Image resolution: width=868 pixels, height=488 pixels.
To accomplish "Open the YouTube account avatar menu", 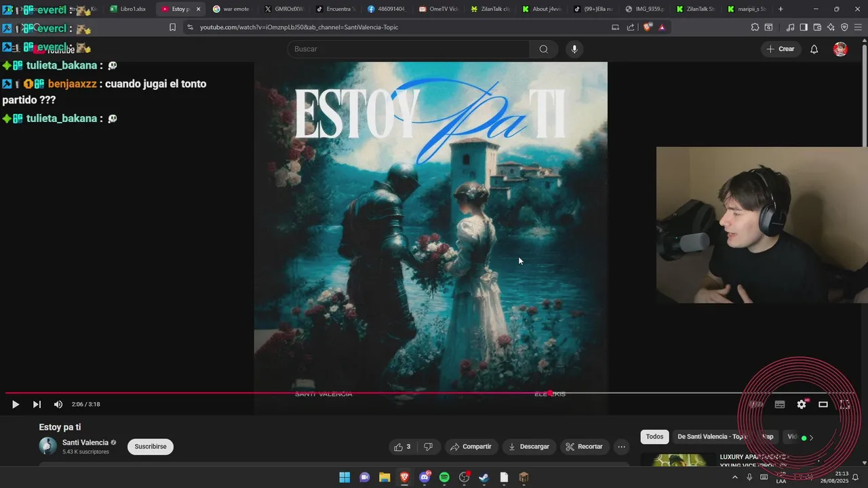I will point(840,49).
